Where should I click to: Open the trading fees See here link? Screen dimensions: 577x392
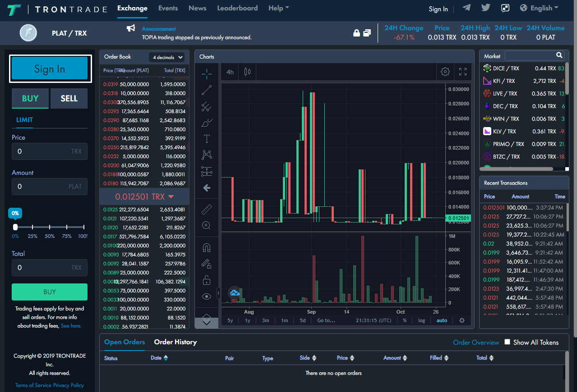pos(71,326)
